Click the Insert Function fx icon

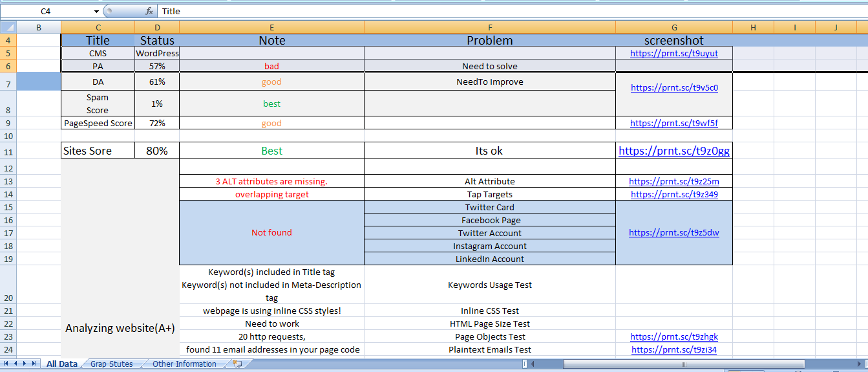(x=149, y=11)
